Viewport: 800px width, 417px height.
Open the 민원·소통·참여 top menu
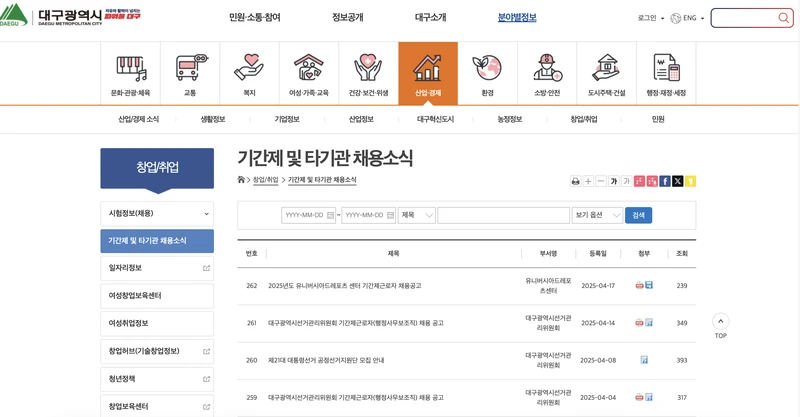[x=255, y=17]
